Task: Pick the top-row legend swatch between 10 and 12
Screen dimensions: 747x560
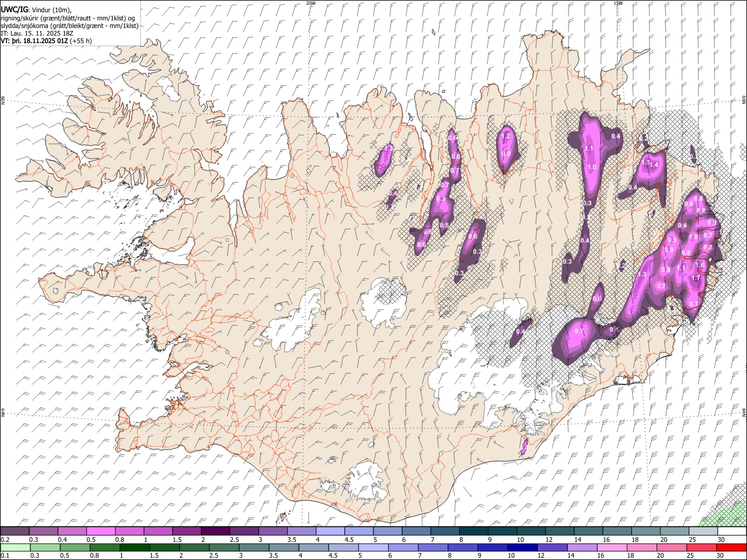Action: click(530, 531)
